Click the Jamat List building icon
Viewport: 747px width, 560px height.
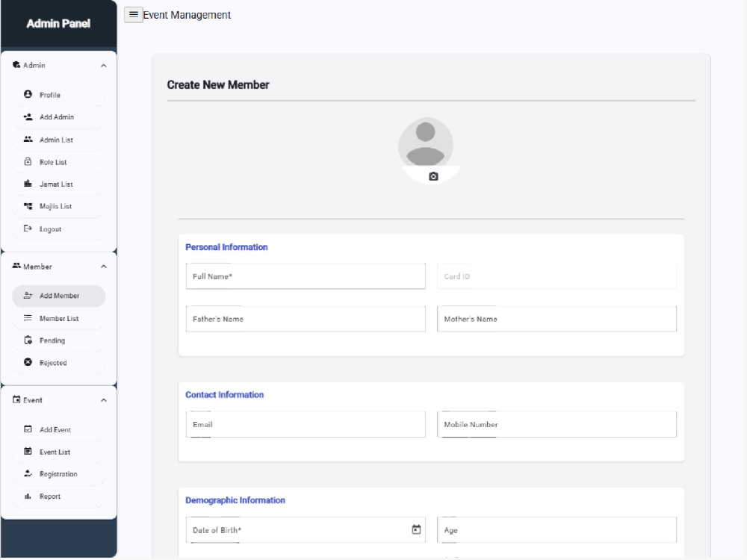28,184
